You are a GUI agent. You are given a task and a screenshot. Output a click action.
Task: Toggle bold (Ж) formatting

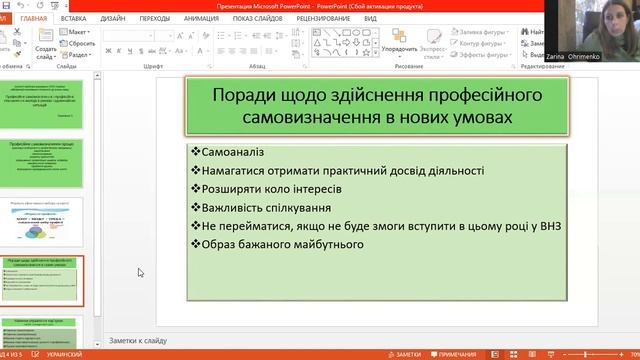(108, 51)
